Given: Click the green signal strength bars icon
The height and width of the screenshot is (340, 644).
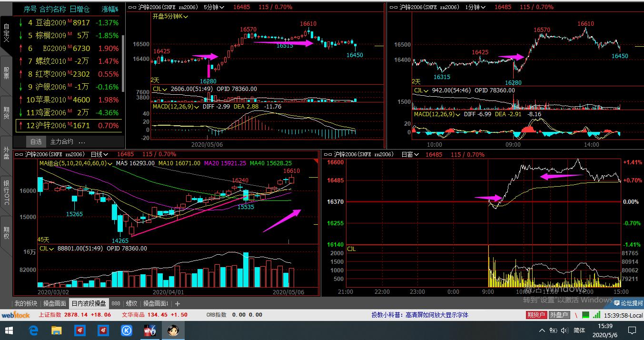Looking at the screenshot, I should point(596,315).
